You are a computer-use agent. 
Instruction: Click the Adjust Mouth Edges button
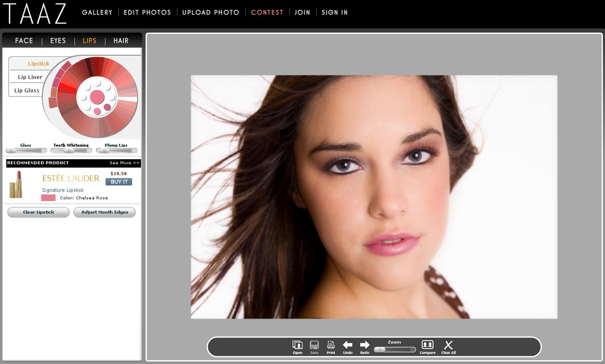105,212
